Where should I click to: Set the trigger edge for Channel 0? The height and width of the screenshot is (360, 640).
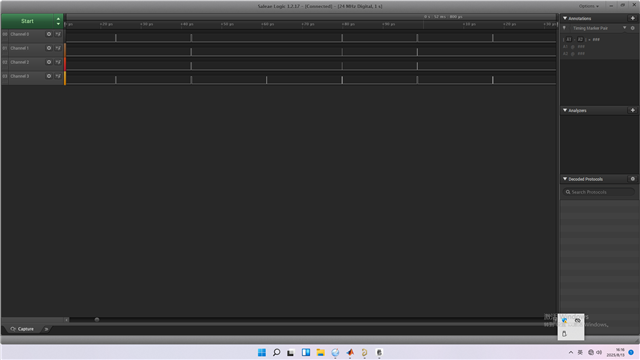[58, 34]
